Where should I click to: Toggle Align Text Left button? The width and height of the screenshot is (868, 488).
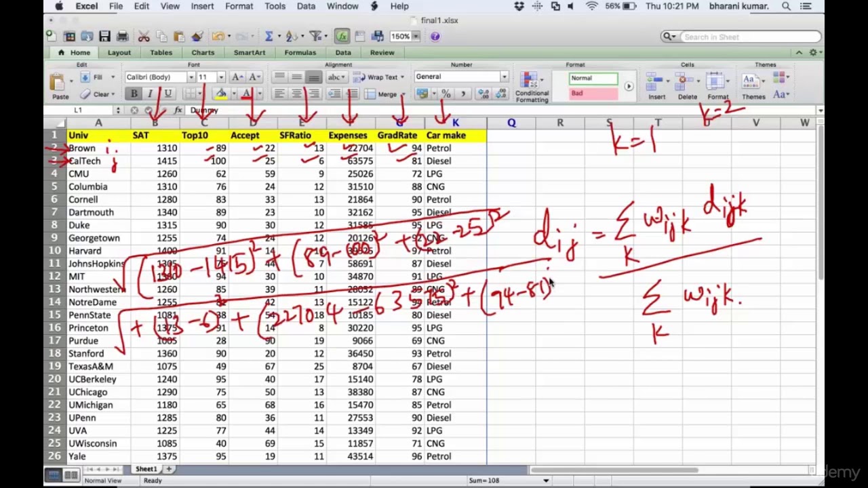(x=279, y=94)
